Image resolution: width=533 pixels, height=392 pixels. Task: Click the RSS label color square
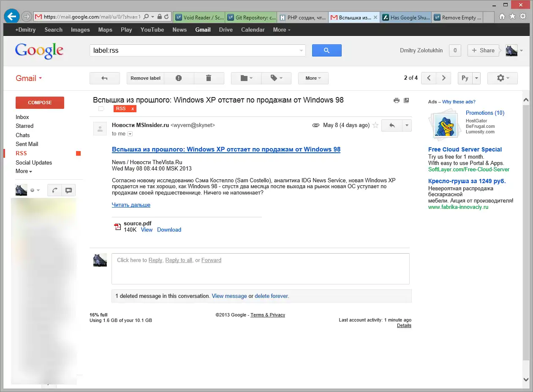pyautogui.click(x=78, y=154)
